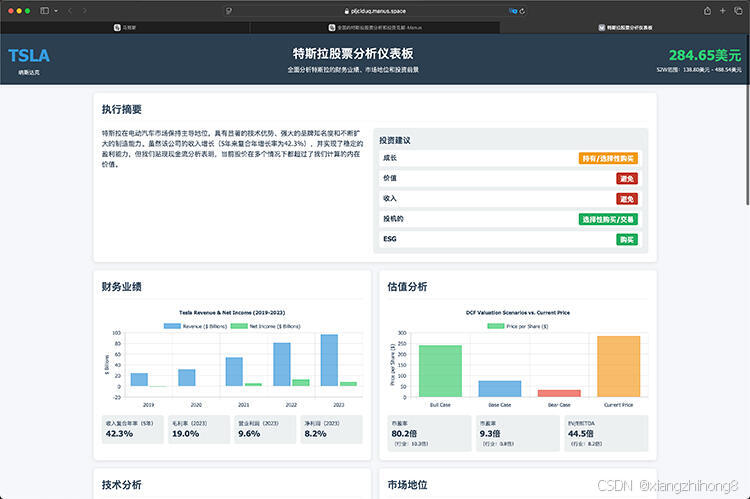Toggle the green Net Income legend swatch
This screenshot has width=750, height=499.
tap(239, 326)
